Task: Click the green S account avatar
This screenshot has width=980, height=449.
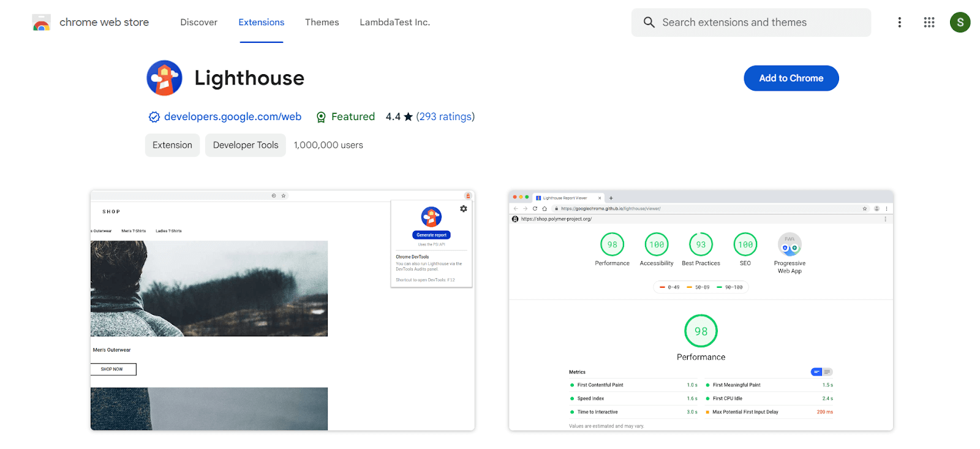Action: [x=960, y=23]
